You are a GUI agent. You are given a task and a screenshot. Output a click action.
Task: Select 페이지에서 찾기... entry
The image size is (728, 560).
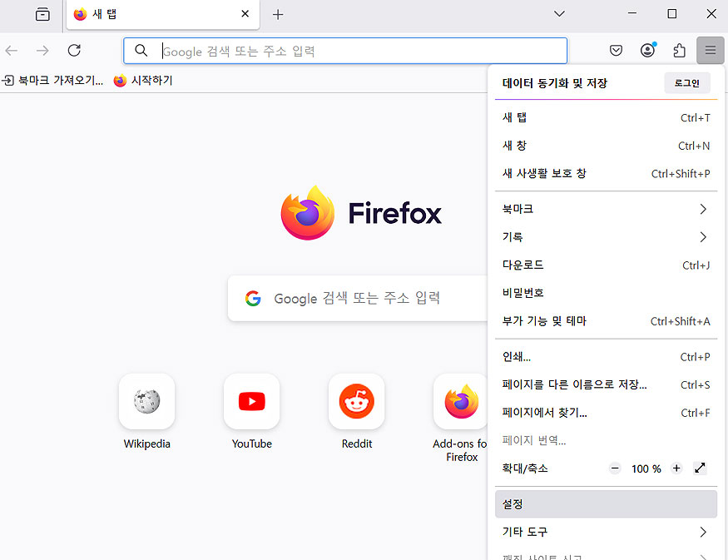click(x=606, y=413)
